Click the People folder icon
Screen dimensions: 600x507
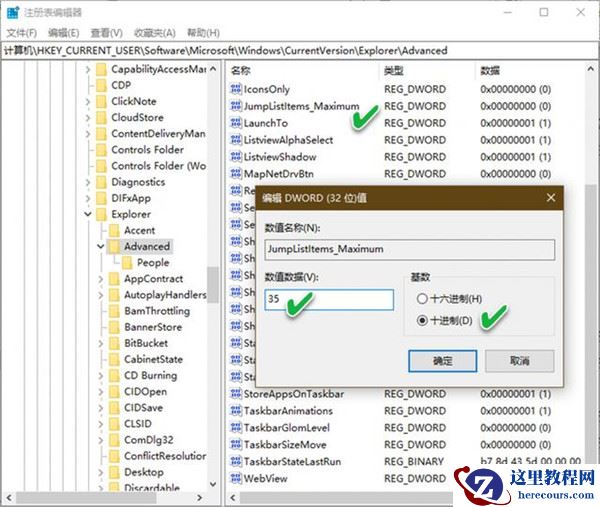[x=127, y=262]
